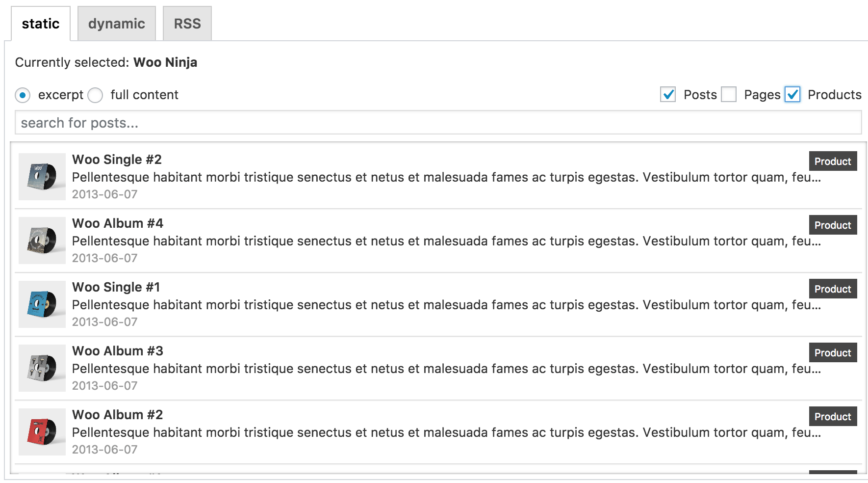The height and width of the screenshot is (483, 868).
Task: Click the Woo Album #3 cover thumbnail
Action: [x=42, y=368]
